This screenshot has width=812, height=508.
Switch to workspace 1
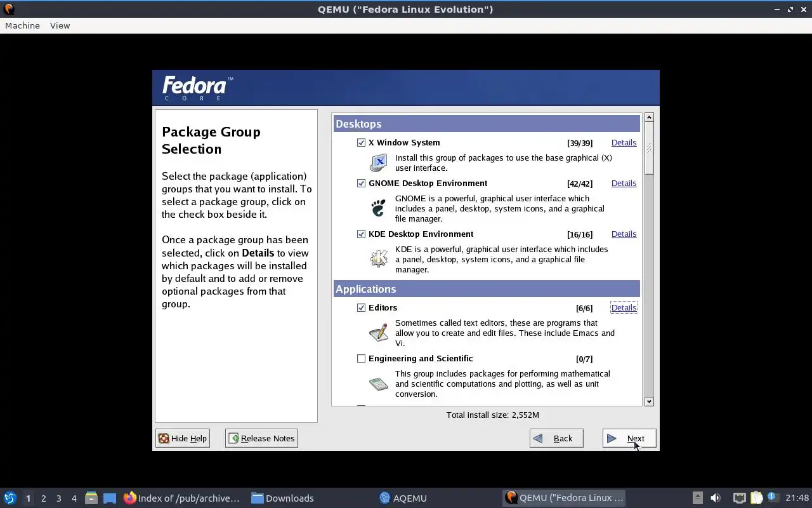pos(28,498)
